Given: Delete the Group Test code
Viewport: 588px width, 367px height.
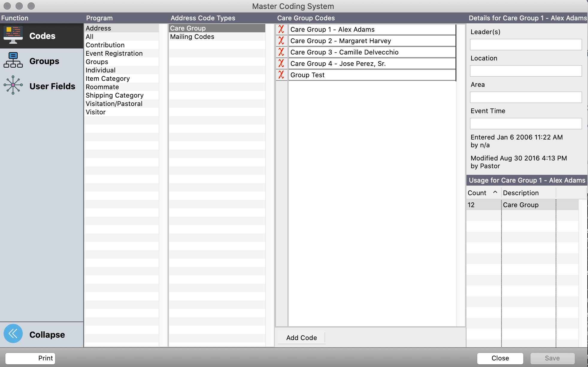Looking at the screenshot, I should (x=281, y=75).
